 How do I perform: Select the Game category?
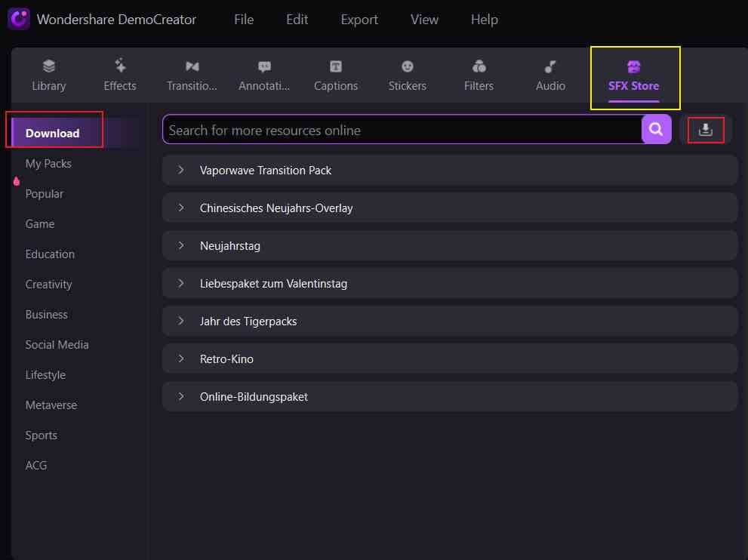point(39,223)
